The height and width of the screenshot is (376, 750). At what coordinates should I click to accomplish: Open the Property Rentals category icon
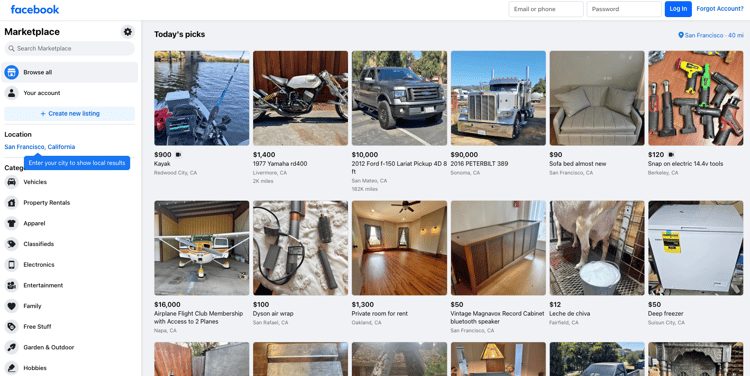click(11, 202)
